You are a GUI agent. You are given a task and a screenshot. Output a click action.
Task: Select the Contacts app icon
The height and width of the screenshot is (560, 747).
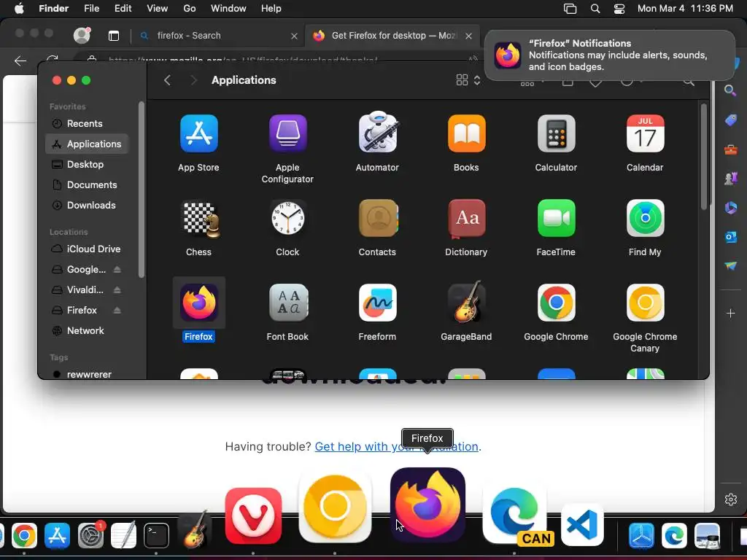click(379, 218)
